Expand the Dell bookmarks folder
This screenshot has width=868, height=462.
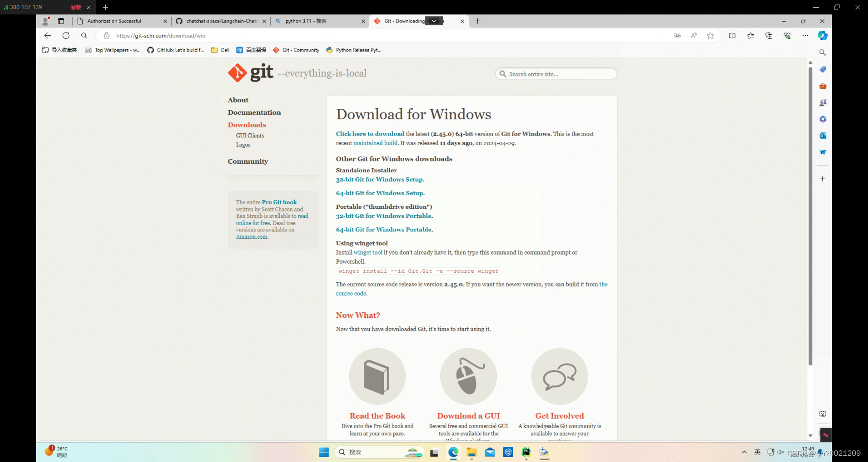coord(220,50)
